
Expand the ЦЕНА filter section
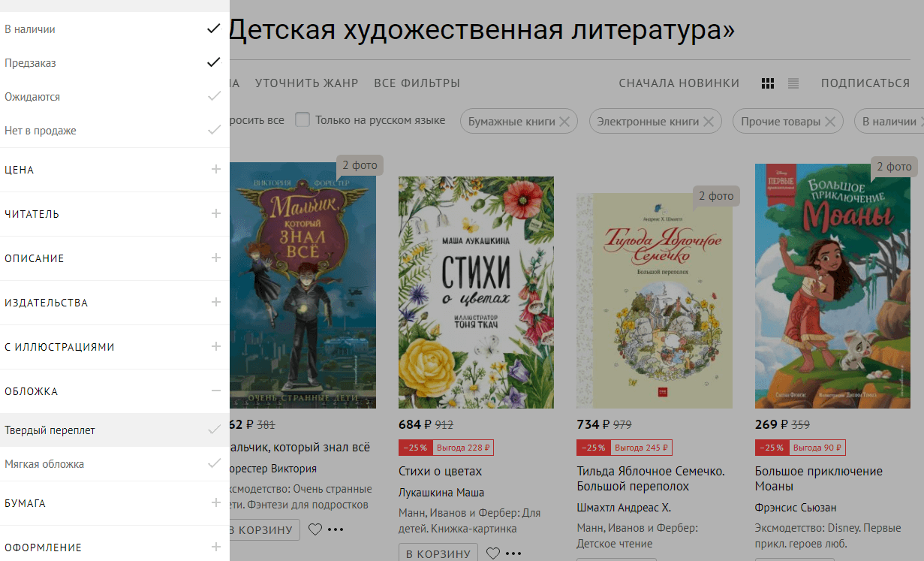pos(115,170)
